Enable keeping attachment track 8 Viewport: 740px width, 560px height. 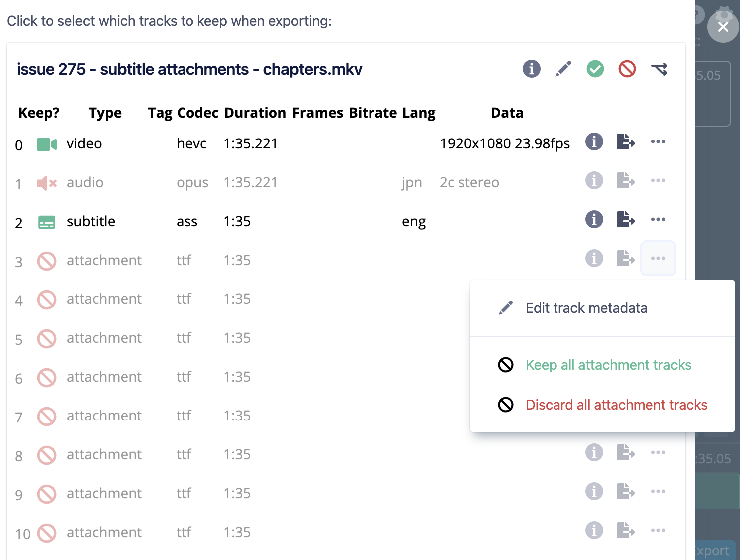coord(47,455)
